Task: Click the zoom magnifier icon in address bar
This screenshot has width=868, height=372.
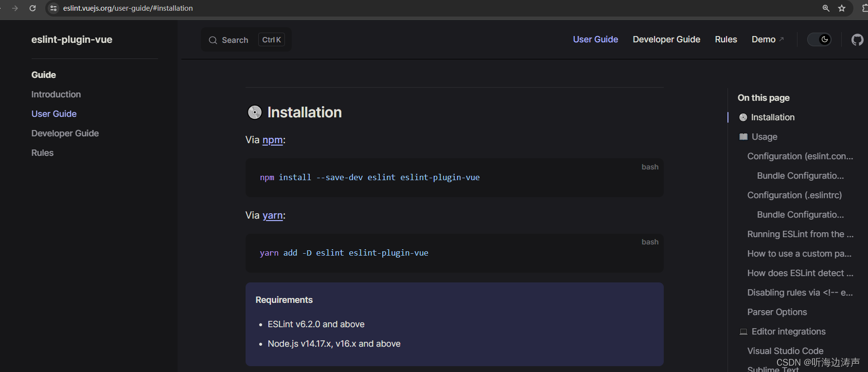Action: (x=826, y=8)
